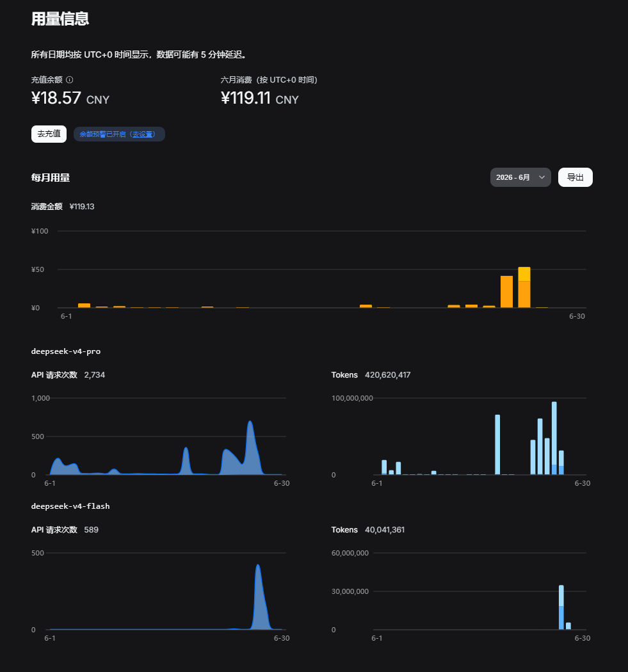Click the tallest bar in v4-pro Tokens chart
The image size is (628, 672).
click(554, 438)
